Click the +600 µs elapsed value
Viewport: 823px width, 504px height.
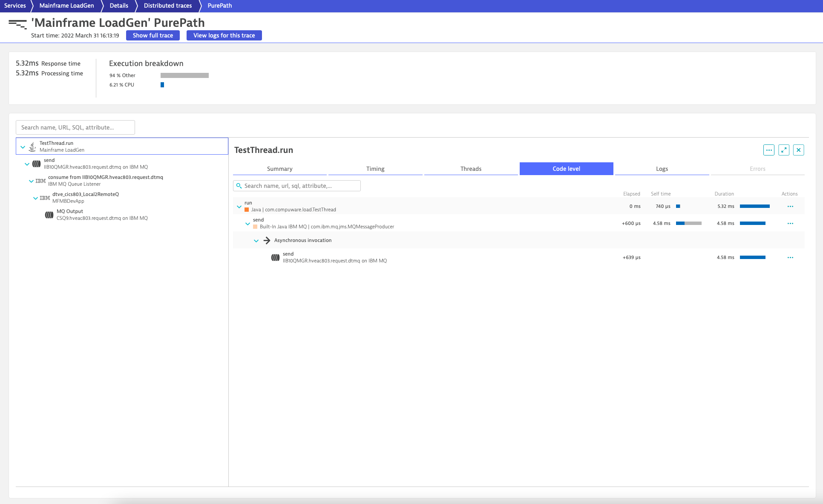point(631,223)
